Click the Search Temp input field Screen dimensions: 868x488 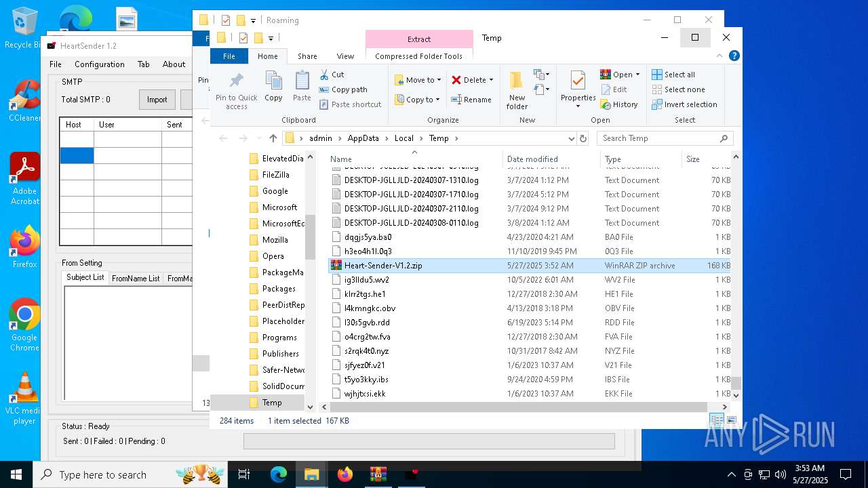[658, 138]
